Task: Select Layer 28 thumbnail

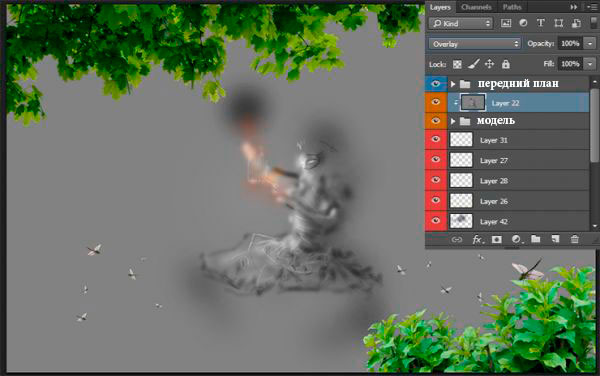Action: coord(461,180)
